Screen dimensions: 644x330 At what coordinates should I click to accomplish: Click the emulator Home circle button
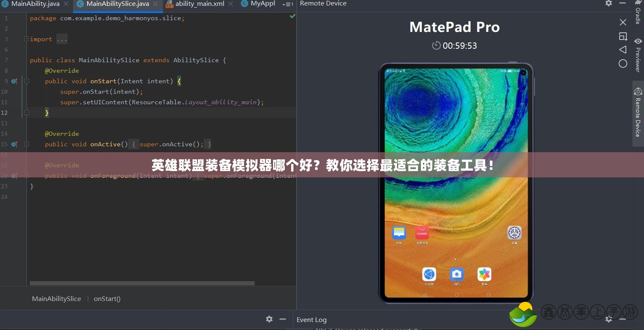pyautogui.click(x=623, y=63)
